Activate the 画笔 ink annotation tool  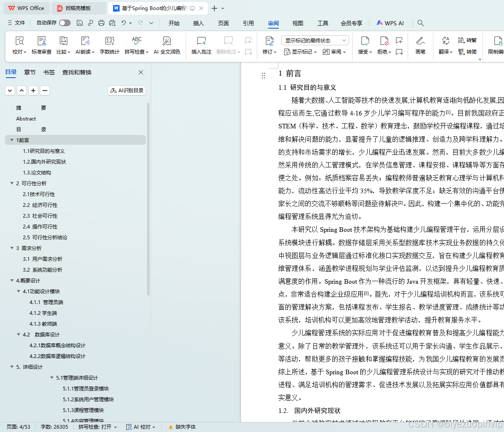click(420, 46)
